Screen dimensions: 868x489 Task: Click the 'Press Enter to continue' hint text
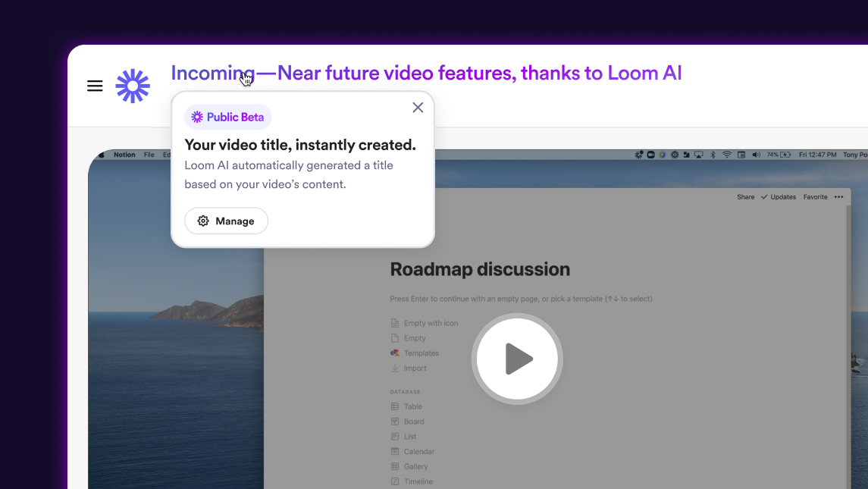(521, 299)
